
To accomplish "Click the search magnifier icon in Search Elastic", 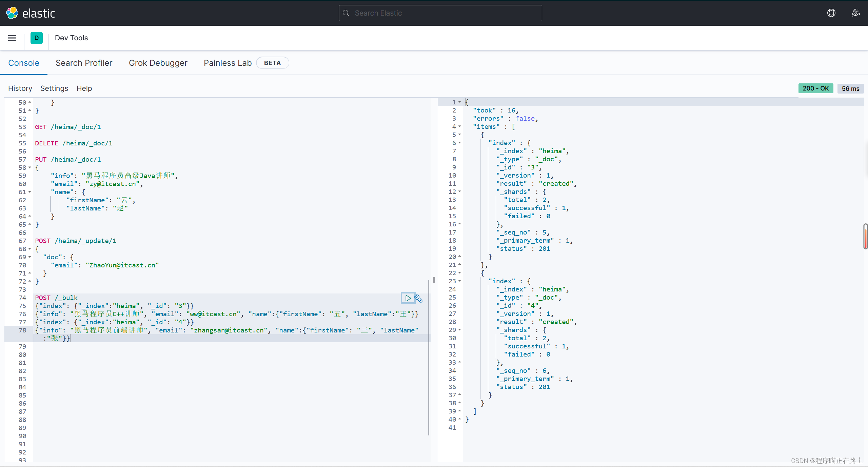I will point(346,13).
